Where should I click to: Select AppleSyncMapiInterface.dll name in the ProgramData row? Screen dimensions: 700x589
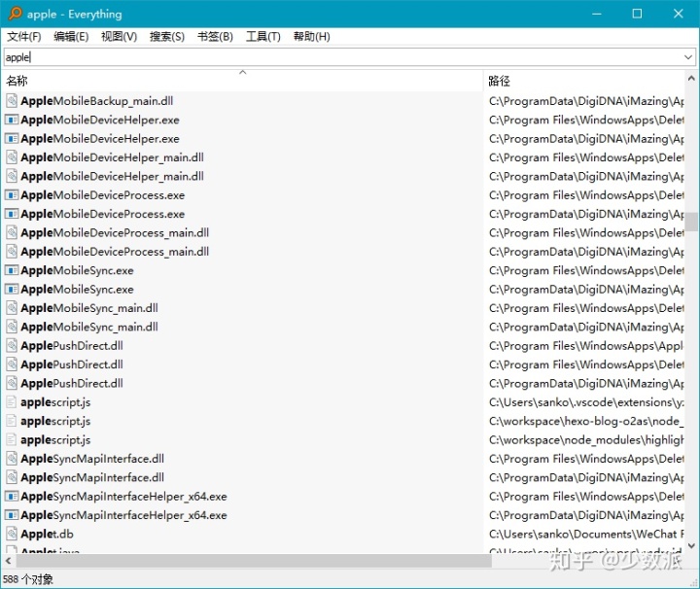click(x=92, y=477)
